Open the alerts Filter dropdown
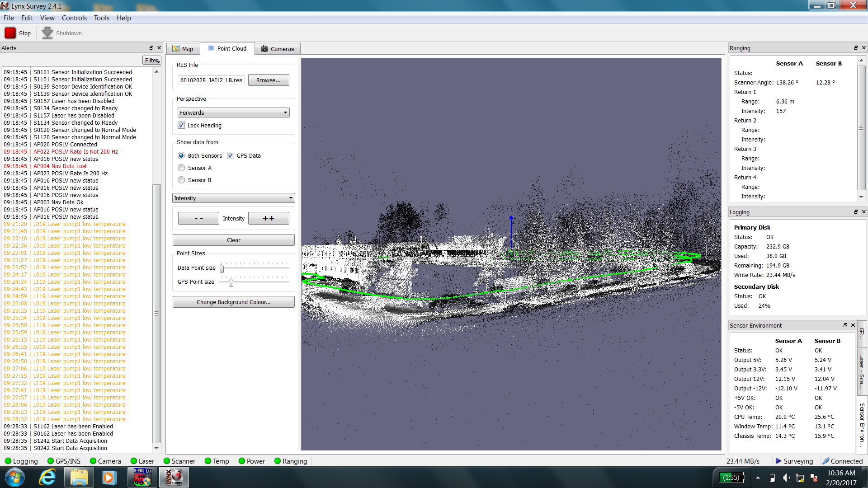The image size is (868, 488). coord(152,60)
